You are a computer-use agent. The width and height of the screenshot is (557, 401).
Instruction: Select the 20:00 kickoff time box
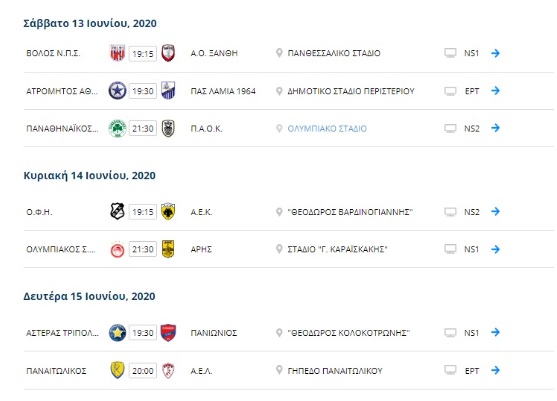click(x=143, y=371)
